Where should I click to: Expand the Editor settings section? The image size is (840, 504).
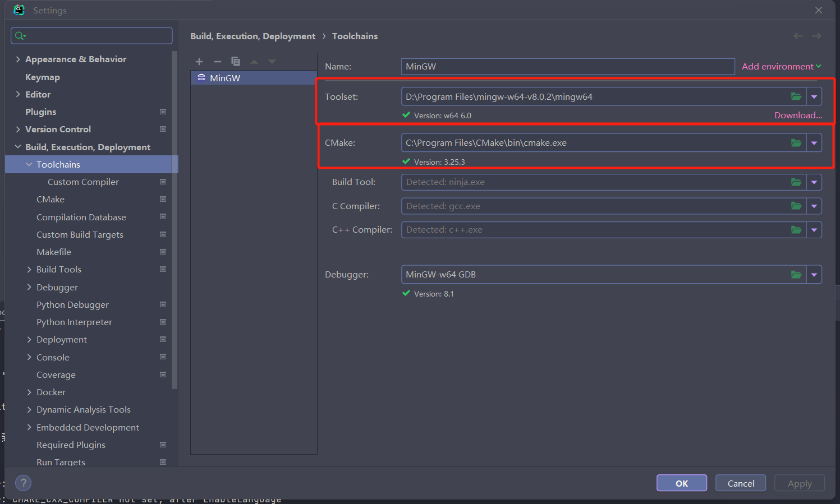click(18, 94)
